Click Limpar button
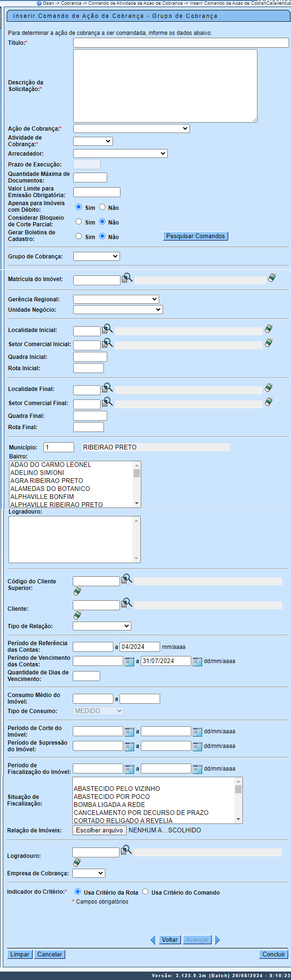Viewport: 291px width, 980px height. coord(20,954)
